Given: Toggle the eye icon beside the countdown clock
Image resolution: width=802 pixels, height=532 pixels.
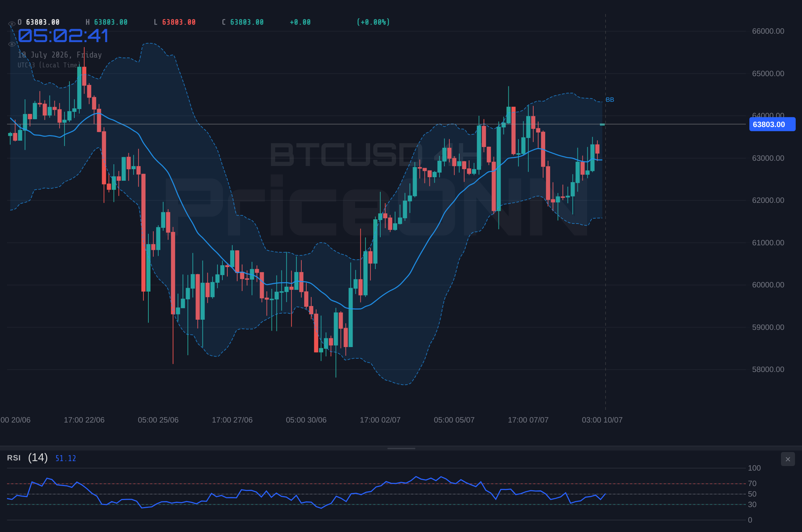Looking at the screenshot, I should pos(12,44).
